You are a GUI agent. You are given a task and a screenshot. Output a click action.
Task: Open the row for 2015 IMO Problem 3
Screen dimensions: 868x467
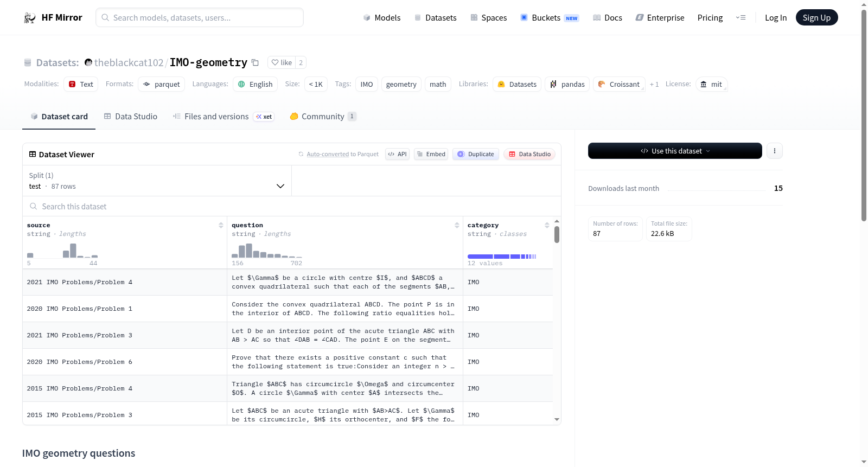(288, 414)
